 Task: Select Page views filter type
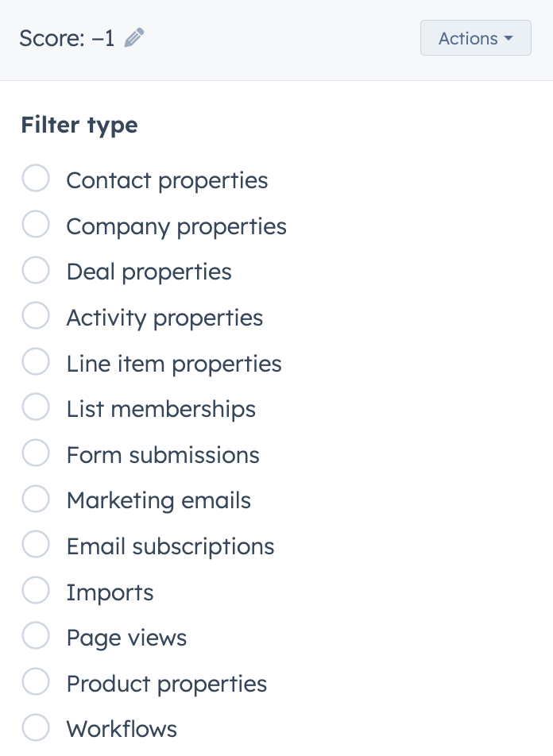(36, 637)
